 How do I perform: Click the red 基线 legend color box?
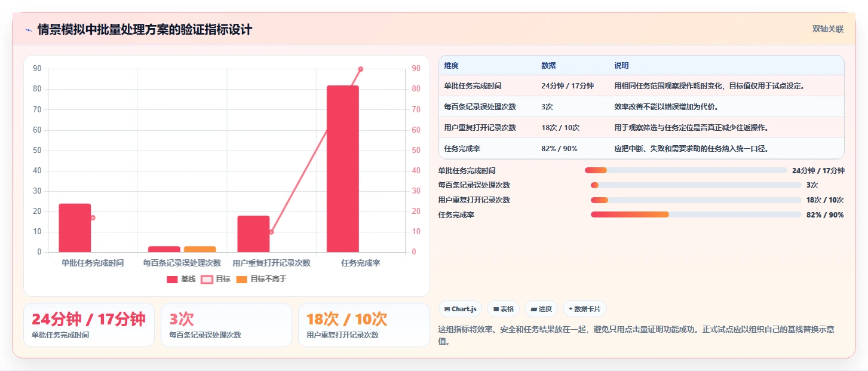[172, 280]
